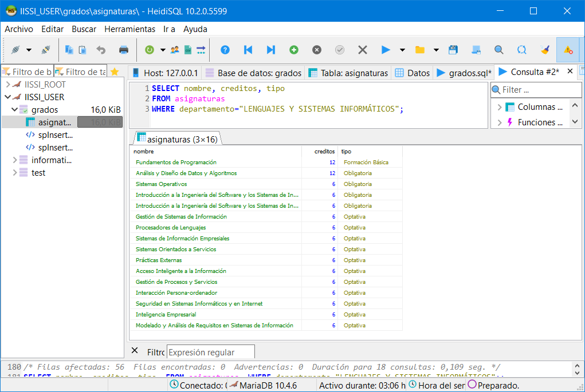Click the creditos column header
This screenshot has height=392, width=585.
click(x=324, y=152)
